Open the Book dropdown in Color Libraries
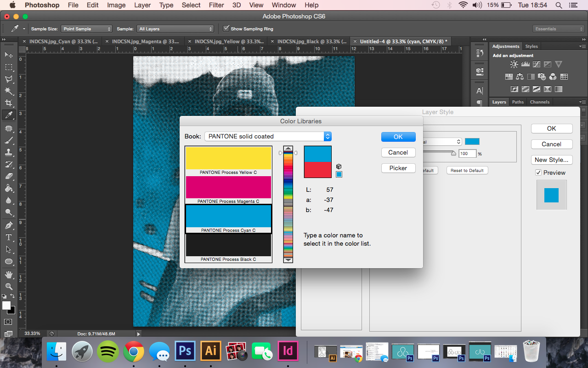Screen dimensions: 588x368 268,136
